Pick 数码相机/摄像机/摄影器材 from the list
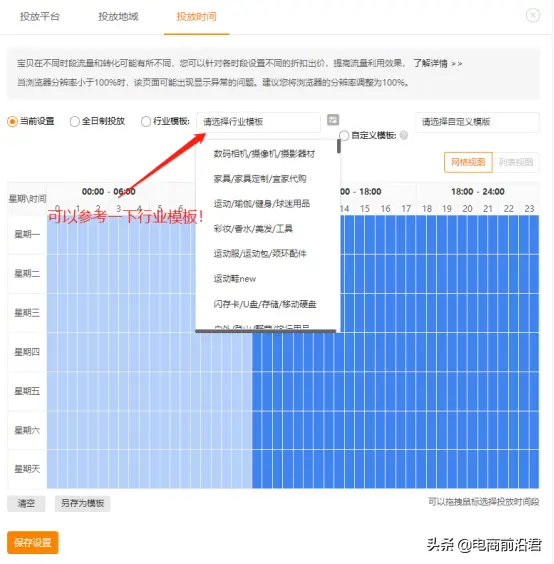This screenshot has width=554, height=564. tap(264, 154)
